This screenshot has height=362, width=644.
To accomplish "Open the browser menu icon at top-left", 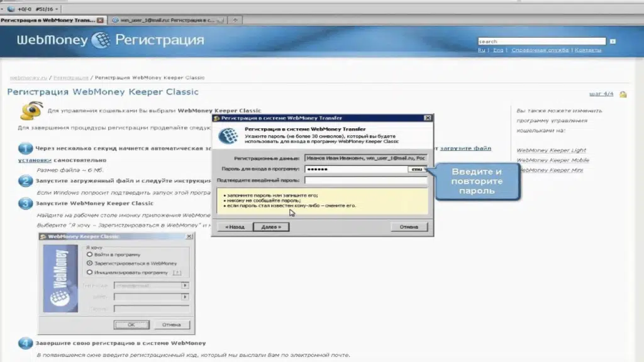I will pos(11,9).
